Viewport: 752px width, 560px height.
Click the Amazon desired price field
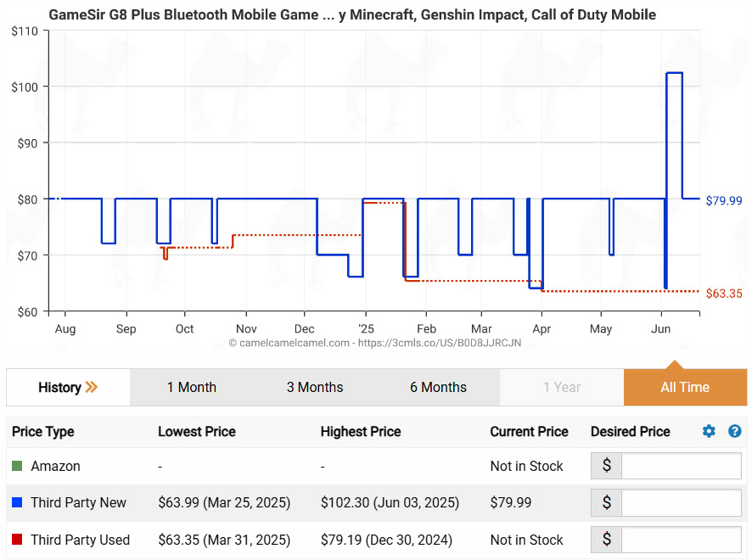point(681,466)
